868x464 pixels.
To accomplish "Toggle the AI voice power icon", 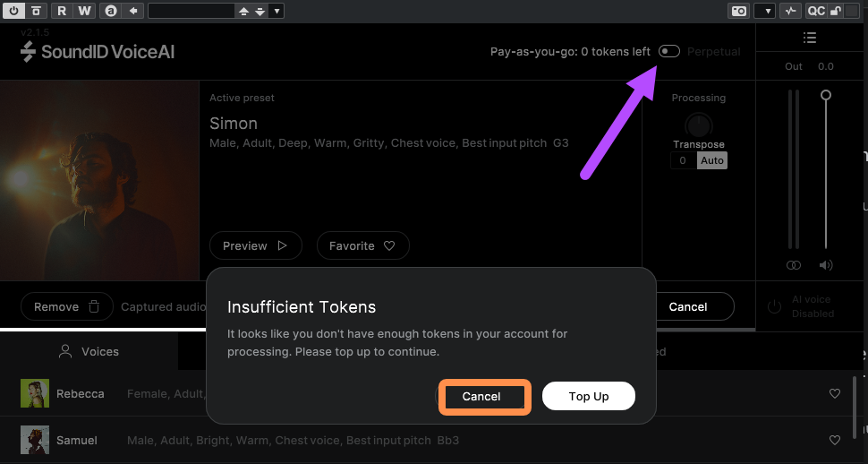I will 774,306.
